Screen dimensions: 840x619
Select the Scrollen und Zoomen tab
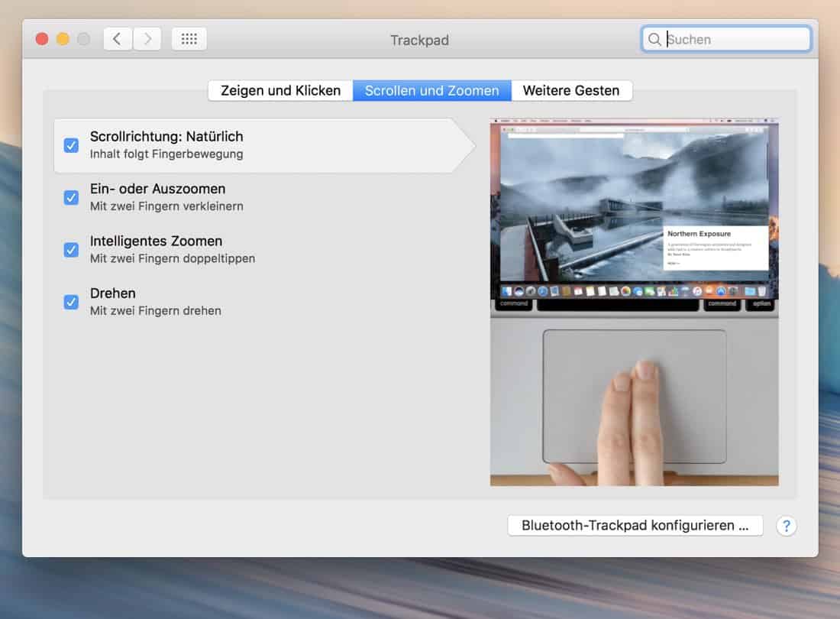[431, 91]
